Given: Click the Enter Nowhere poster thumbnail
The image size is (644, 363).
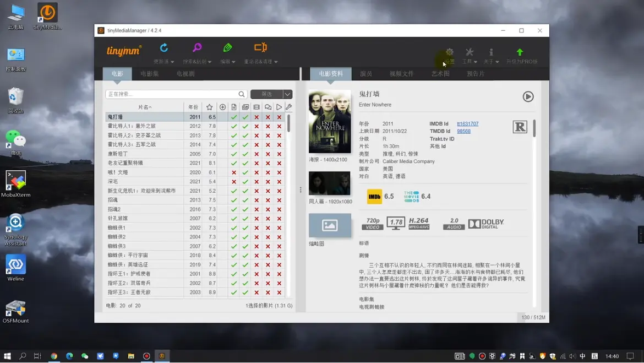Looking at the screenshot, I should pos(330,122).
